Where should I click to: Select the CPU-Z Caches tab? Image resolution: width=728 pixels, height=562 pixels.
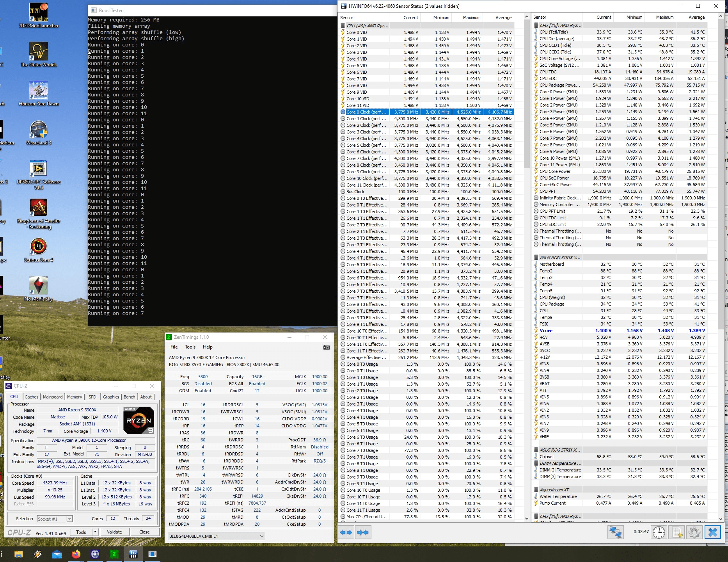point(32,397)
